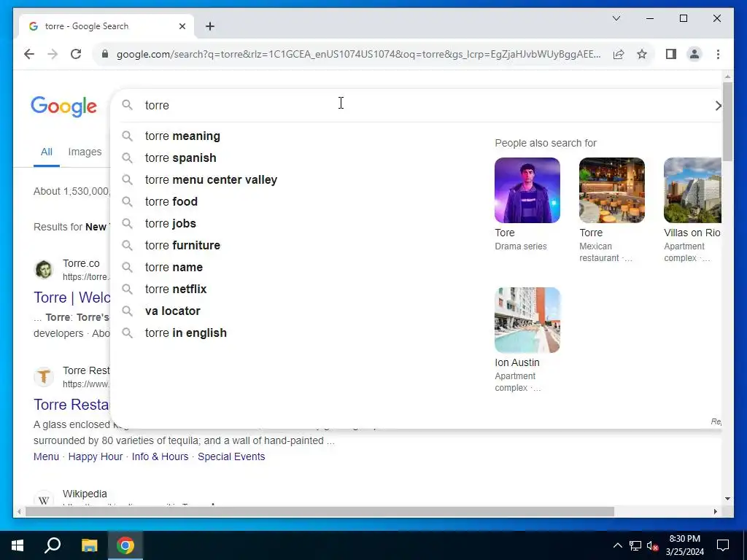
Task: Open Chrome three-dot menu
Action: [718, 54]
